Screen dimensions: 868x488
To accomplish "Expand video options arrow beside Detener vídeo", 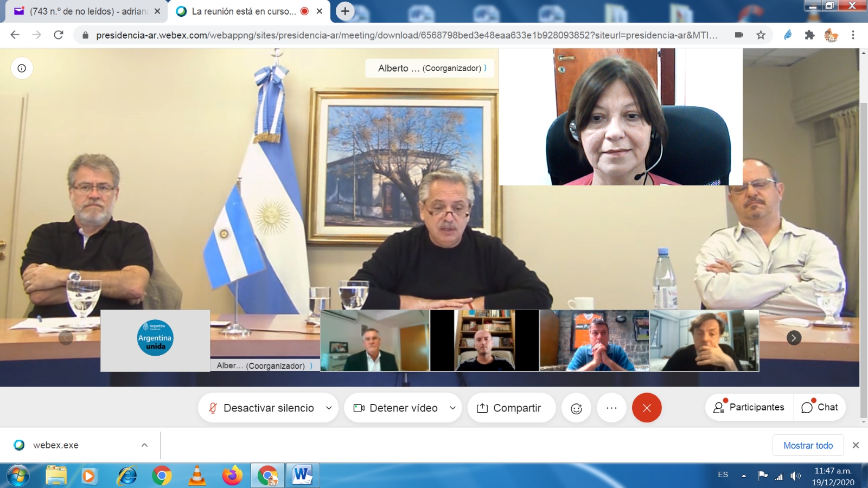I will (x=452, y=408).
